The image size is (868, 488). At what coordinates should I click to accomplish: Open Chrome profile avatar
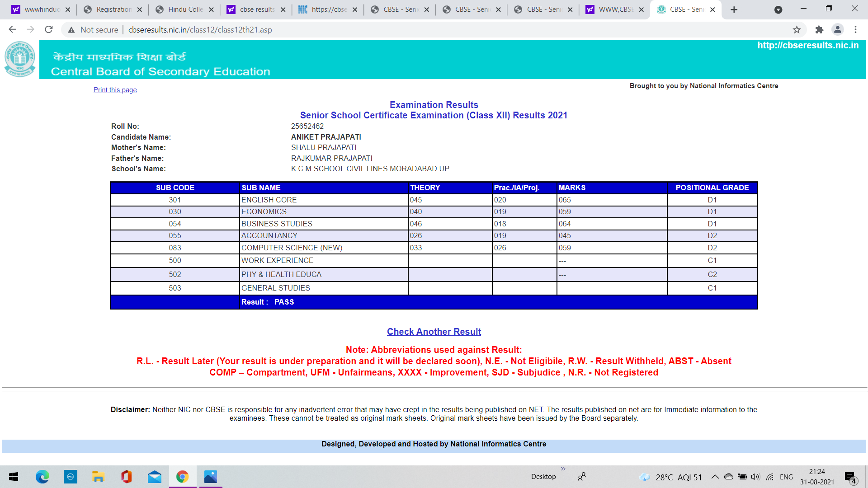[837, 30]
